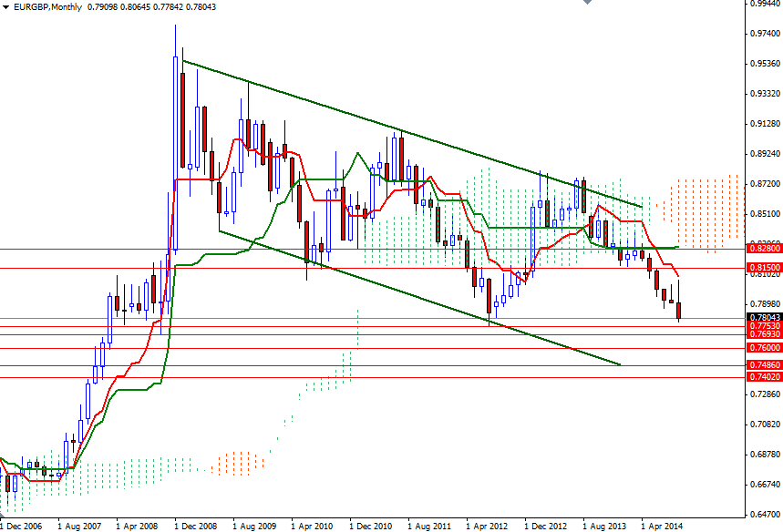Click the orange dotted Kumo cloud projection
This screenshot has width=783, height=532.
[x=702, y=210]
